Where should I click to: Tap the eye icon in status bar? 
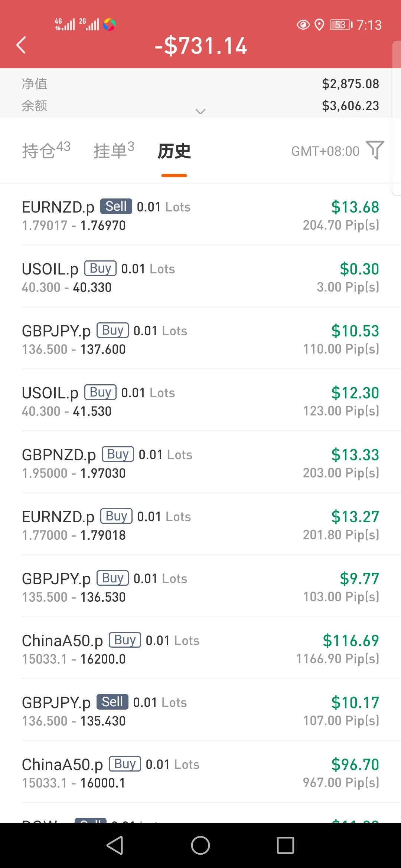303,25
